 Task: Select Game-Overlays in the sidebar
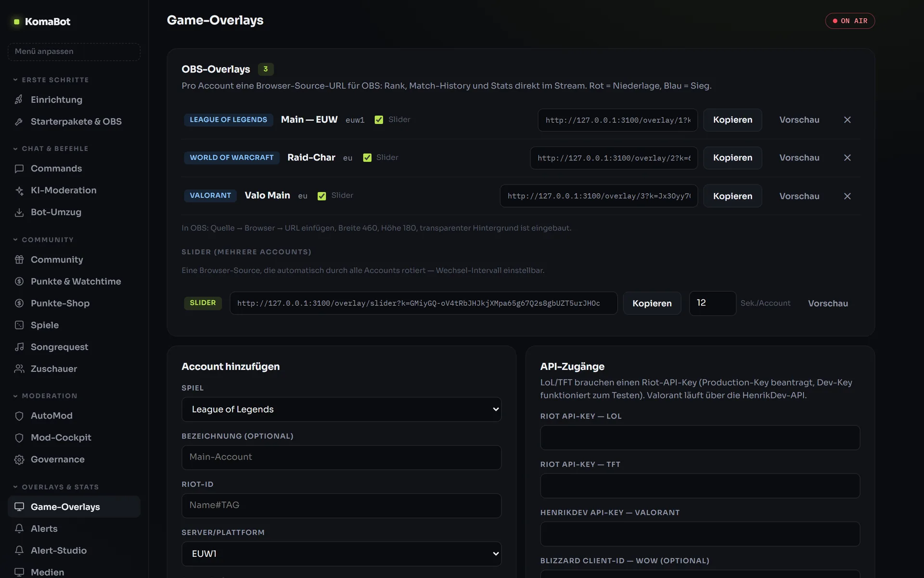74,507
